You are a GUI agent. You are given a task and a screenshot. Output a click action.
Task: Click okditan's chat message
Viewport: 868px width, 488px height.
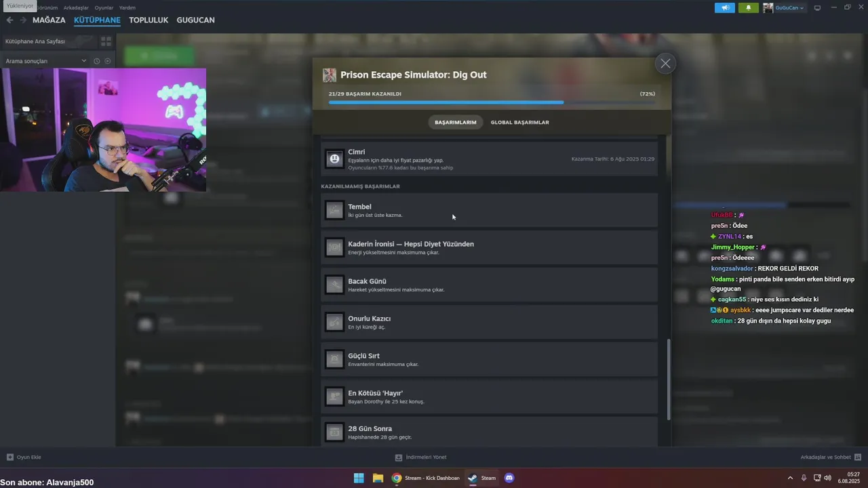pyautogui.click(x=771, y=321)
